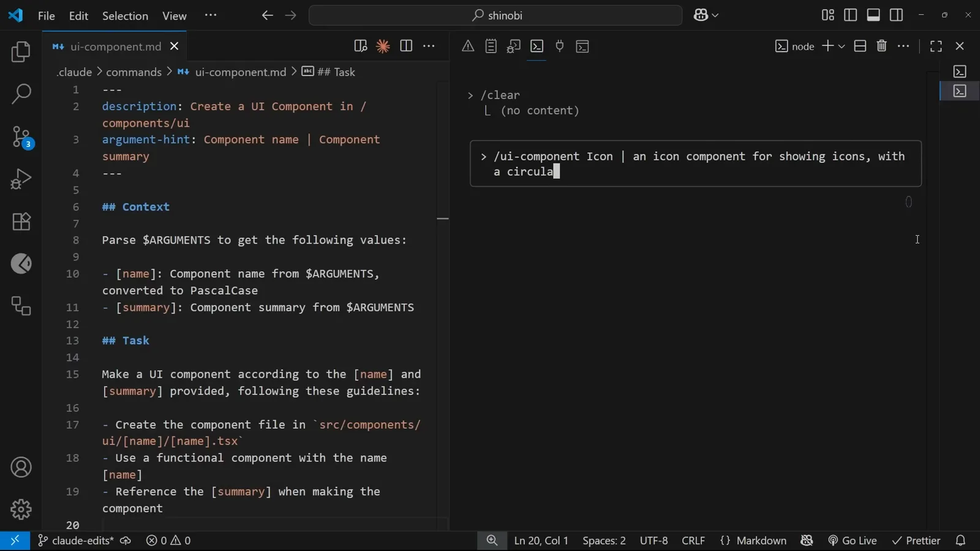
Task: Open Copilot chat menu in title bar
Action: click(x=706, y=15)
